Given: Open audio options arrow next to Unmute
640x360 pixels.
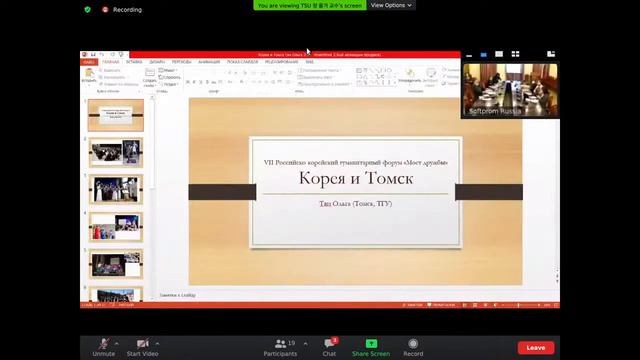Looking at the screenshot, I should point(117,344).
